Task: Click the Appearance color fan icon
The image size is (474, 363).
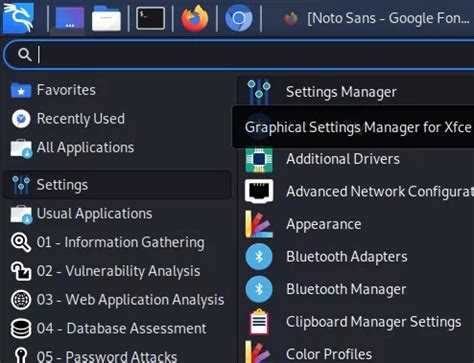Action: pyautogui.click(x=259, y=224)
